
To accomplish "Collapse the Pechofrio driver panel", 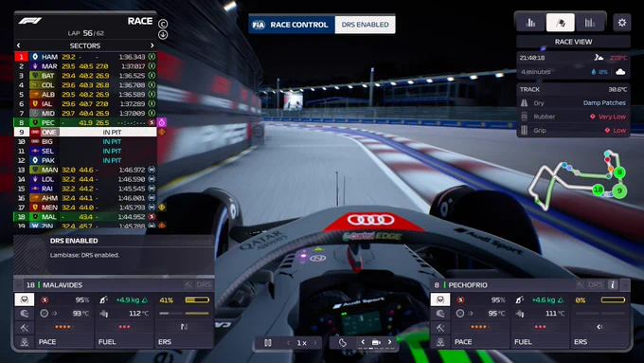I will click(x=625, y=284).
